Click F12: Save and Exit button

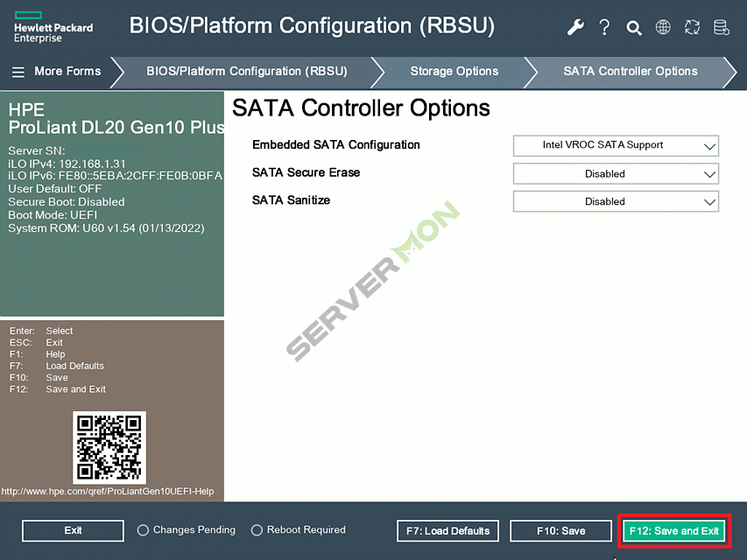[674, 531]
